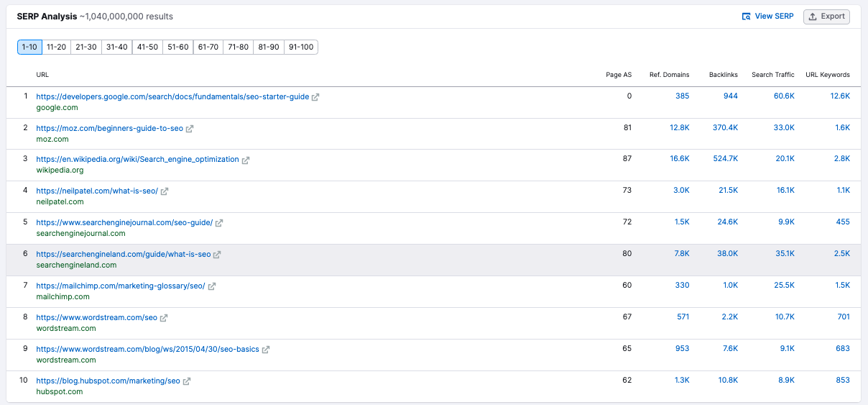Open external link icon for moz.com beginners guide
Viewport: 868px width, 405px height.
click(190, 129)
